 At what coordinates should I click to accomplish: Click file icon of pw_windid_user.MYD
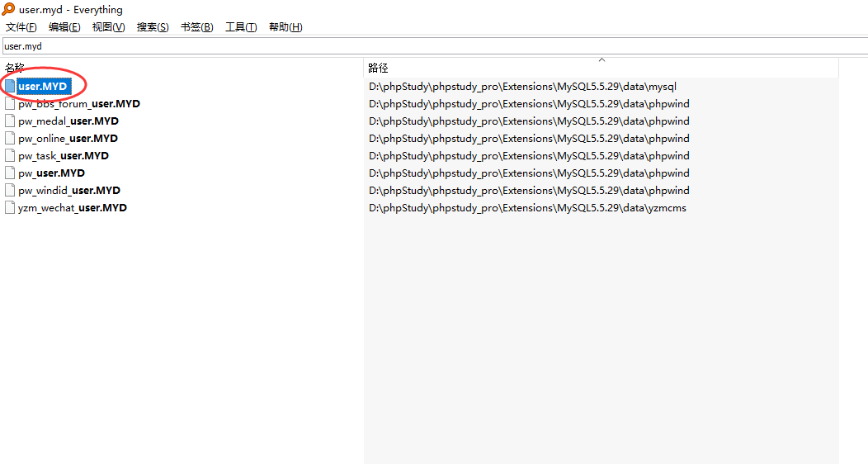pyautogui.click(x=10, y=191)
